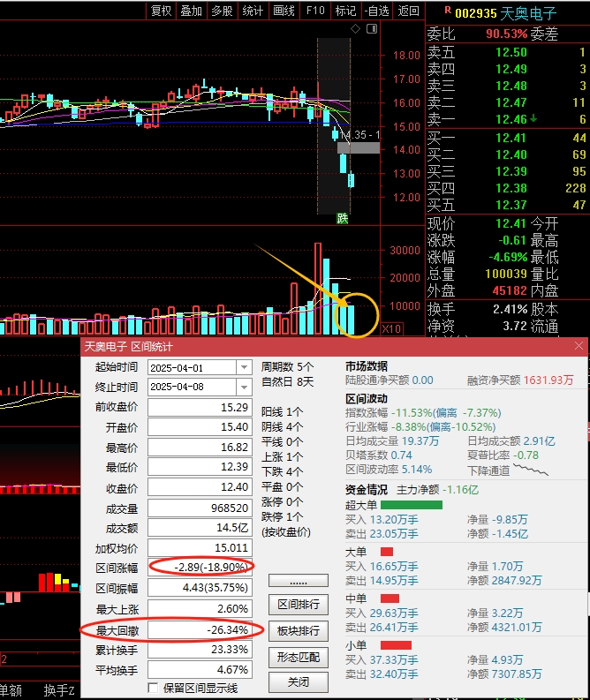Click the 换手 value 2.41%
Viewport: 590px width, 700px height.
(510, 309)
